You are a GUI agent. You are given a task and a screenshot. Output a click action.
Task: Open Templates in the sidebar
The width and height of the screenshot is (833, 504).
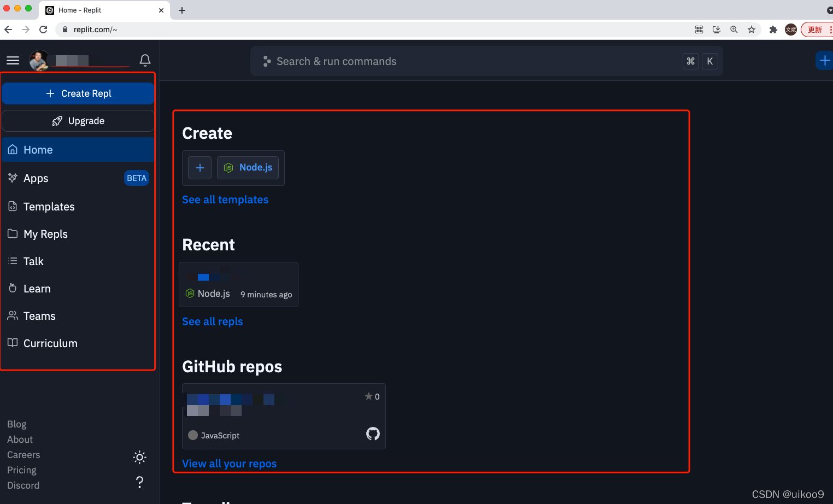click(78, 207)
